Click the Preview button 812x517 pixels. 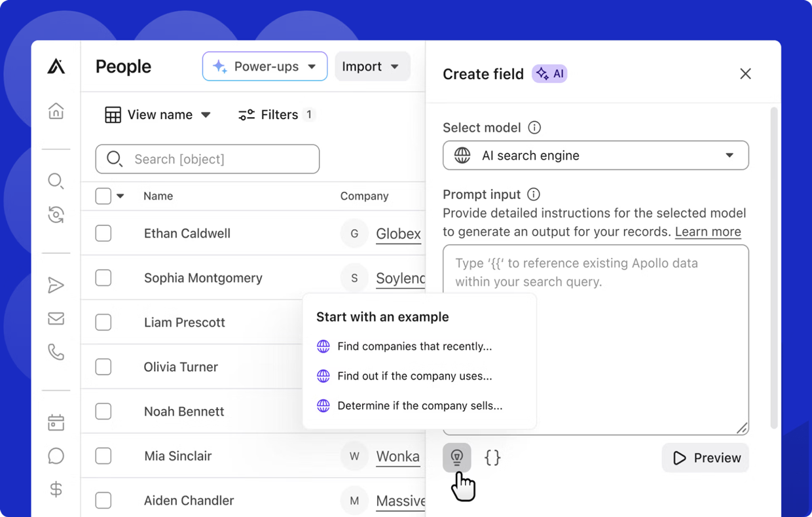point(705,458)
